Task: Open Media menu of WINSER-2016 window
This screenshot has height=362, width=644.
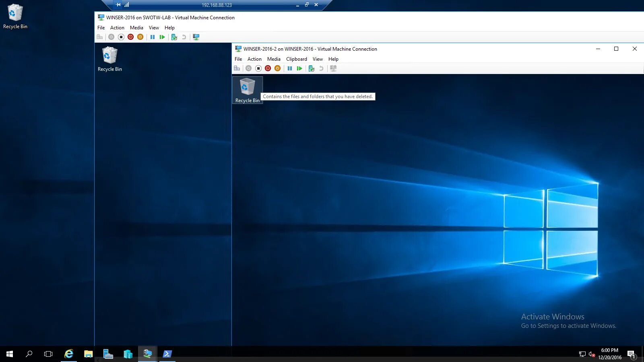Action: (x=136, y=28)
